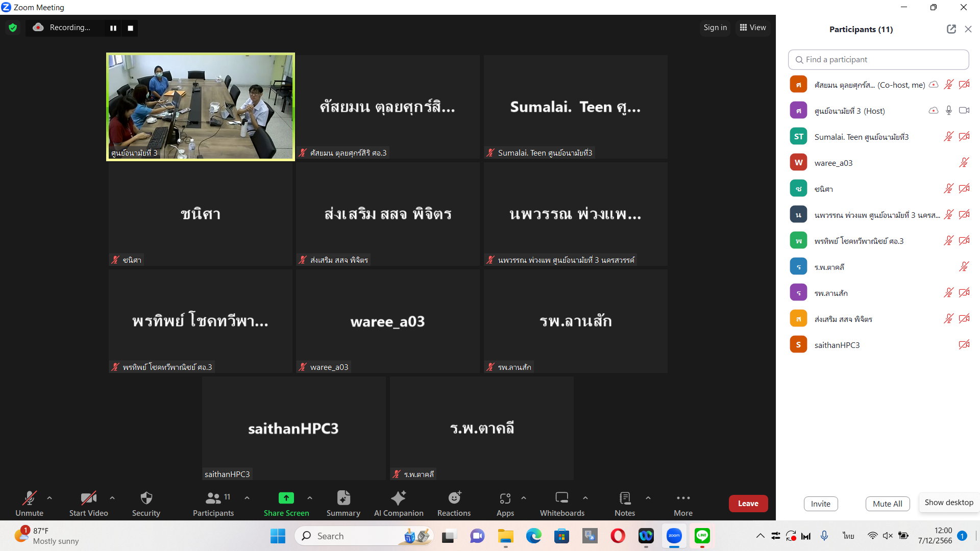Open the Notes tool
The image size is (980, 551).
point(625,503)
